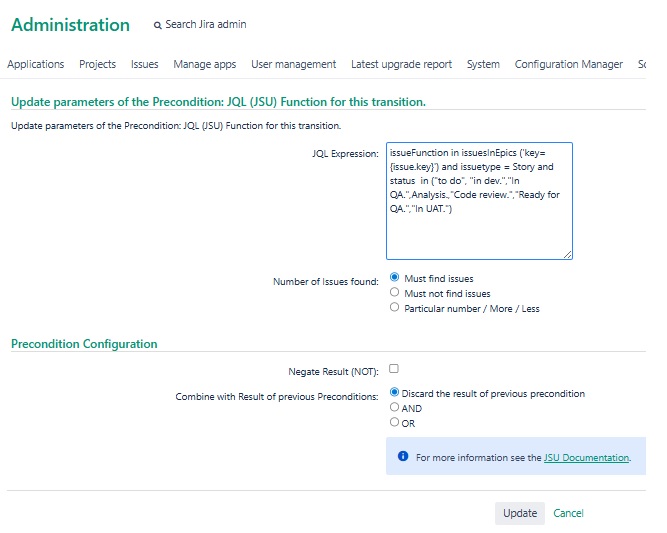Select 'Must find issues' radio
The image size is (667, 533).
pos(394,277)
